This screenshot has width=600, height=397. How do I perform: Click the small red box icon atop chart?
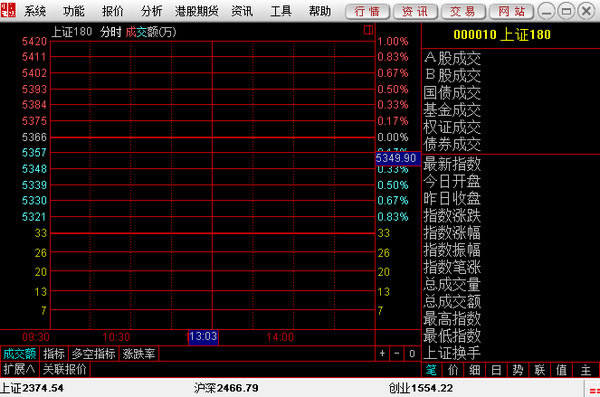(368, 29)
